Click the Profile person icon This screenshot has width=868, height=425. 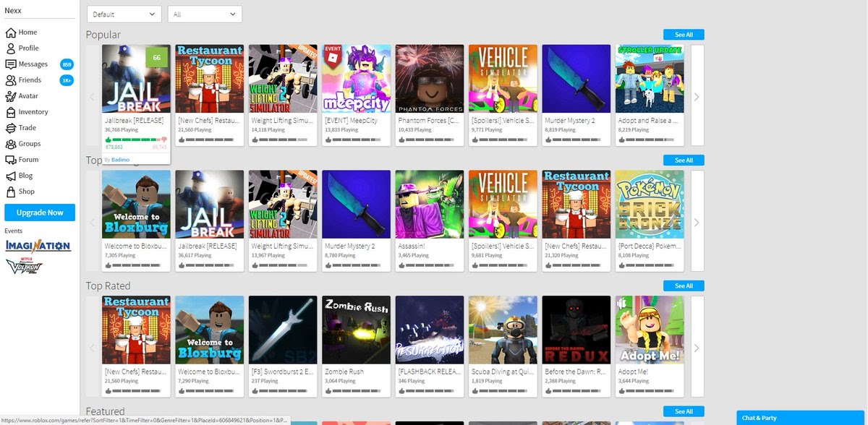pos(11,48)
